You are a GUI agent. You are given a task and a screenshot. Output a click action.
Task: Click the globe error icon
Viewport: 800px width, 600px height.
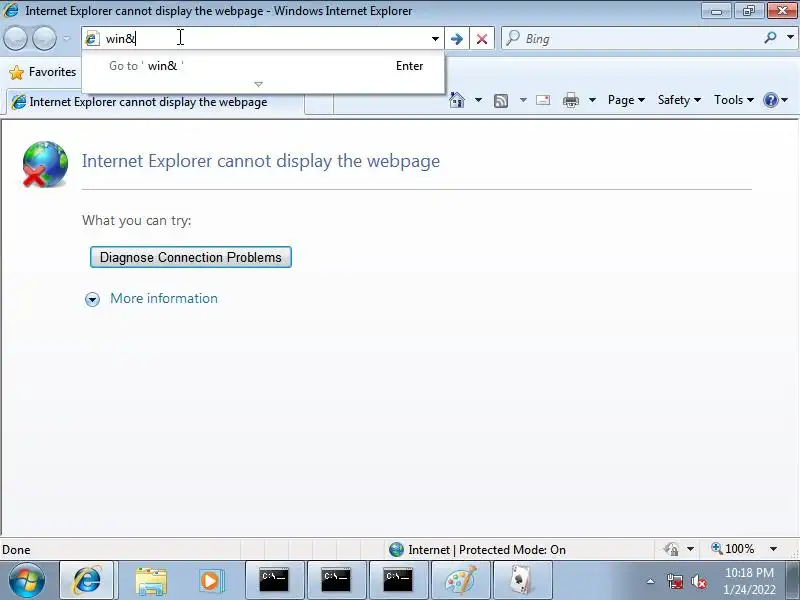tap(45, 164)
